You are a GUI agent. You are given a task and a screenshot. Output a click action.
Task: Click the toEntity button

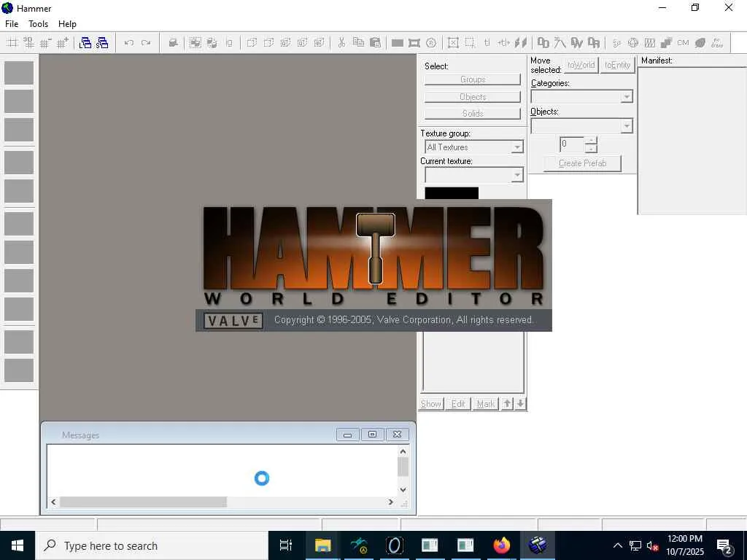(x=617, y=65)
